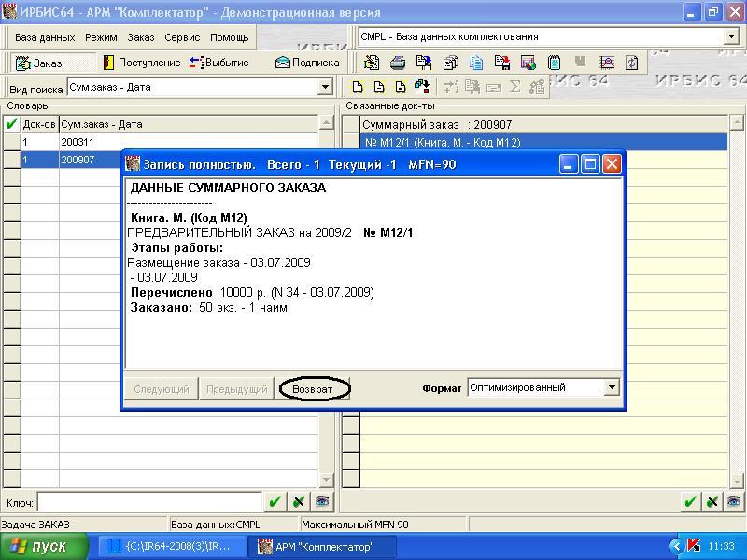Click the eye icon under linked documents panel
This screenshot has height=560, width=747.
pyautogui.click(x=735, y=502)
